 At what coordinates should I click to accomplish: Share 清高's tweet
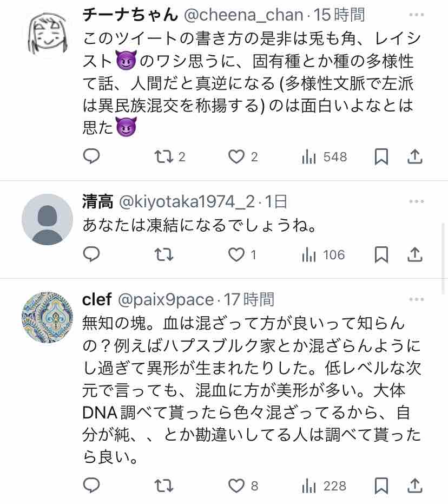[x=414, y=254]
